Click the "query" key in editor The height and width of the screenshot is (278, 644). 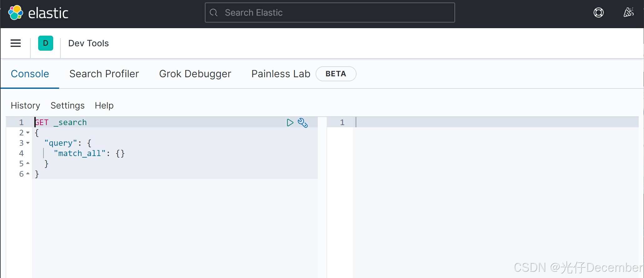[x=61, y=143]
